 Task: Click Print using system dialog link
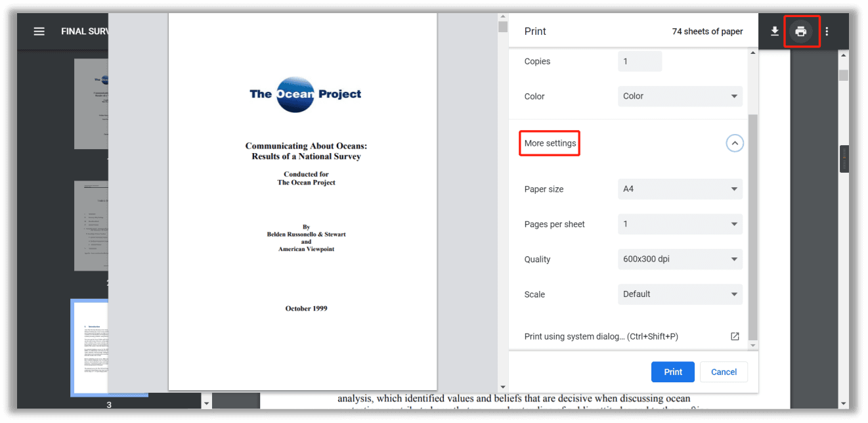pos(601,336)
